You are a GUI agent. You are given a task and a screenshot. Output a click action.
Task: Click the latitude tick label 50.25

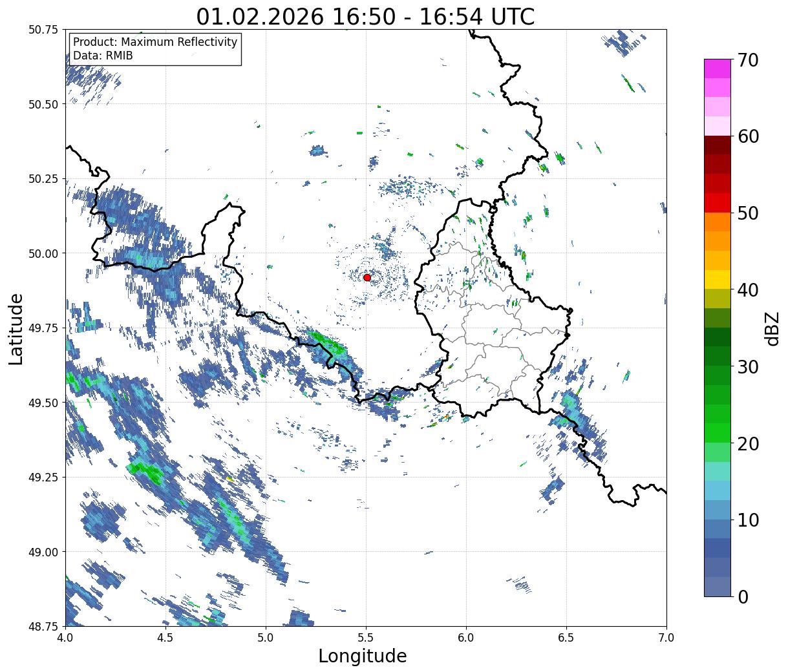[x=43, y=179]
